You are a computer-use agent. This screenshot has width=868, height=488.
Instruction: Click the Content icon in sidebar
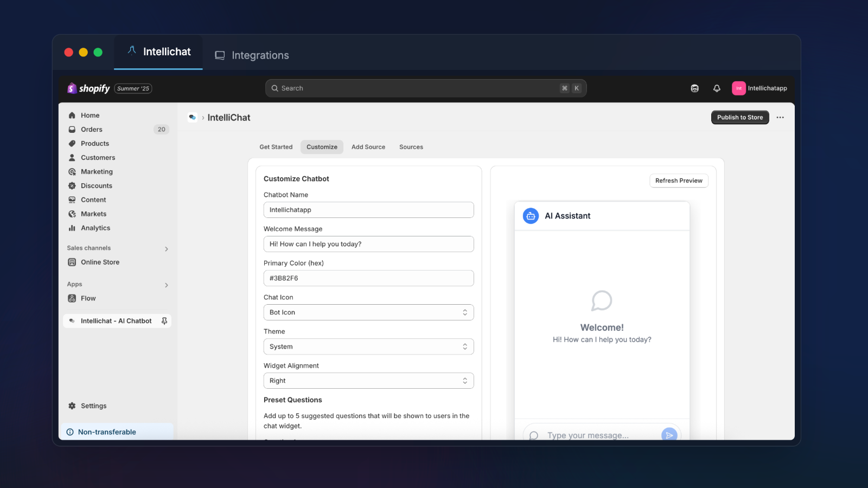tap(72, 200)
